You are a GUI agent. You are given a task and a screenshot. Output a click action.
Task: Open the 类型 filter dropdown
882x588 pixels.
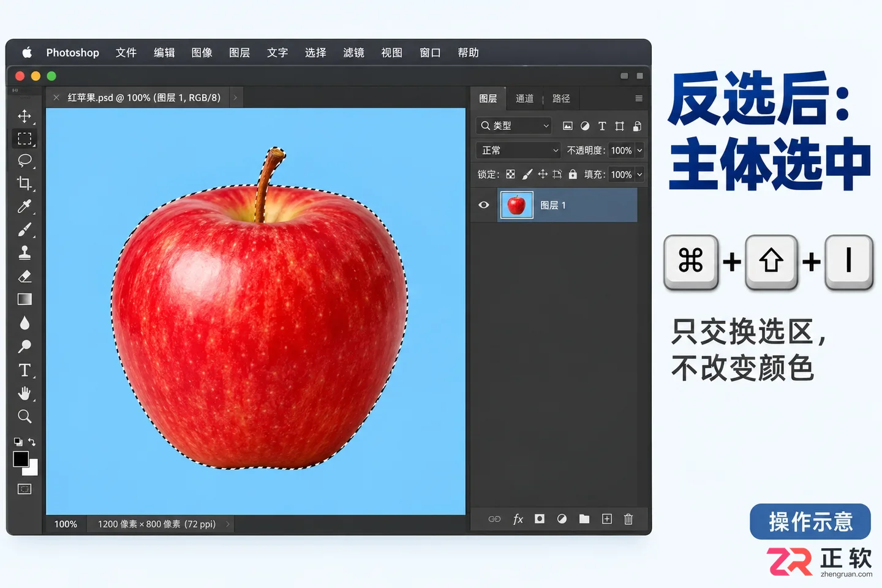(x=514, y=126)
